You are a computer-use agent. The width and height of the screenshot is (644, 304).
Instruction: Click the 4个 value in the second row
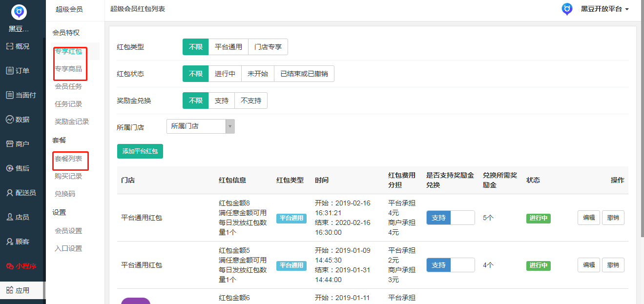[x=488, y=265]
